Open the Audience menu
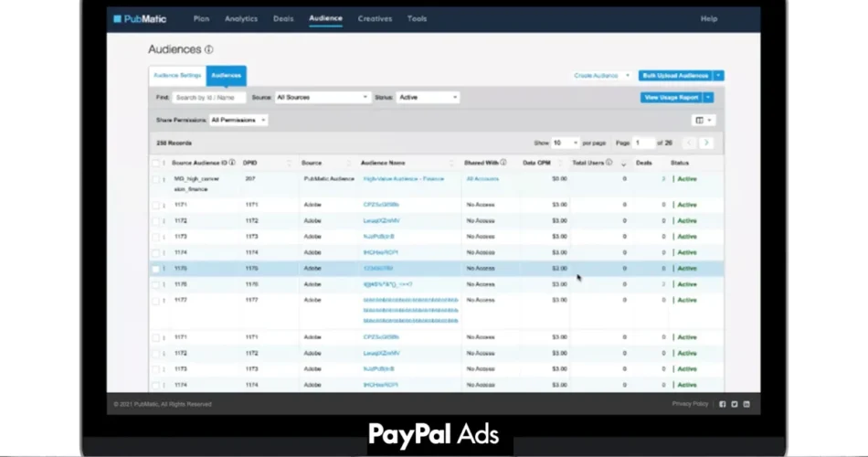The image size is (868, 457). (325, 18)
